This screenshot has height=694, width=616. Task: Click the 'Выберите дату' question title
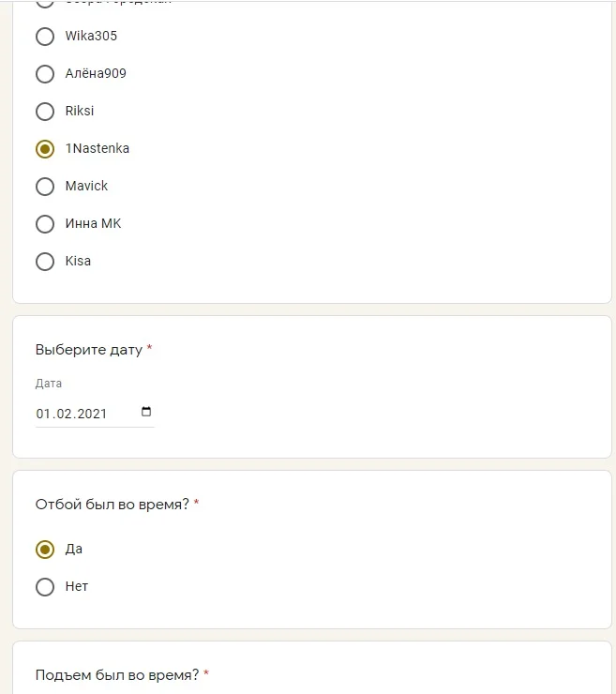(89, 350)
